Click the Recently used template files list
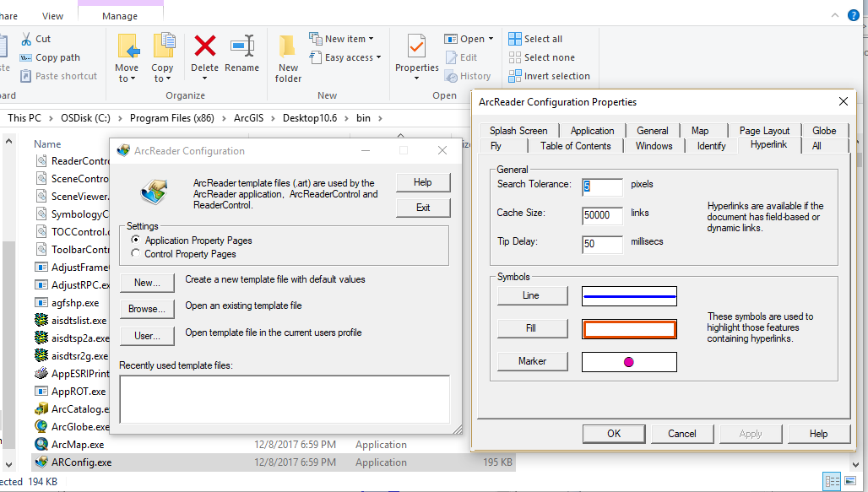 (285, 399)
